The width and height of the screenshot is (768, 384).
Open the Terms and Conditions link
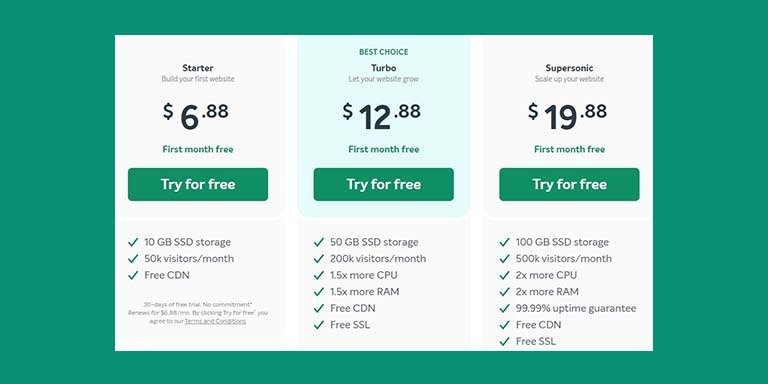[216, 321]
